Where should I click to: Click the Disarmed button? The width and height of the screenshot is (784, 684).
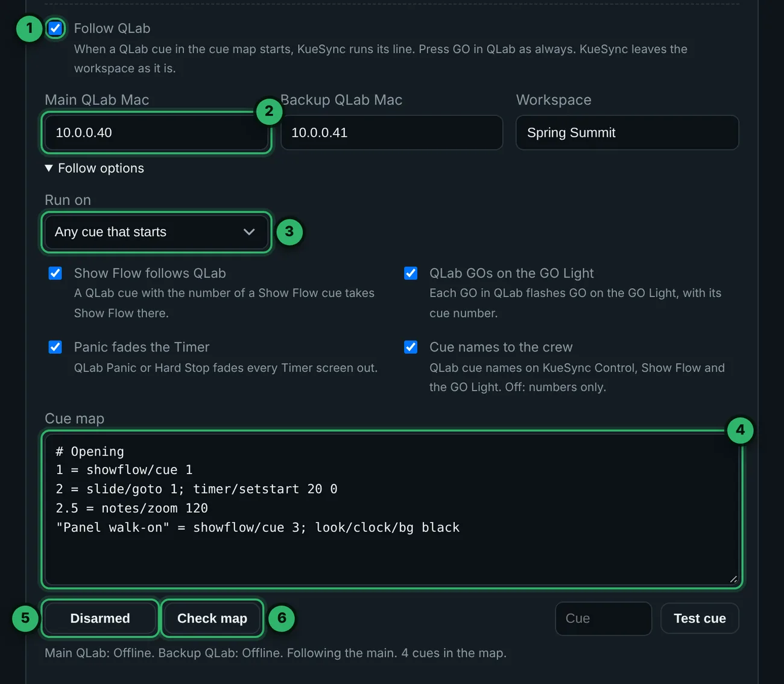click(100, 618)
